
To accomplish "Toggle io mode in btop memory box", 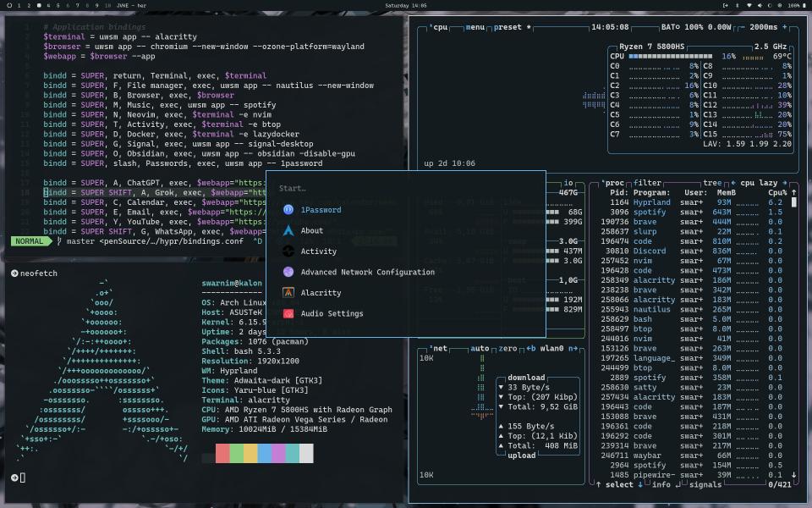I will point(568,183).
